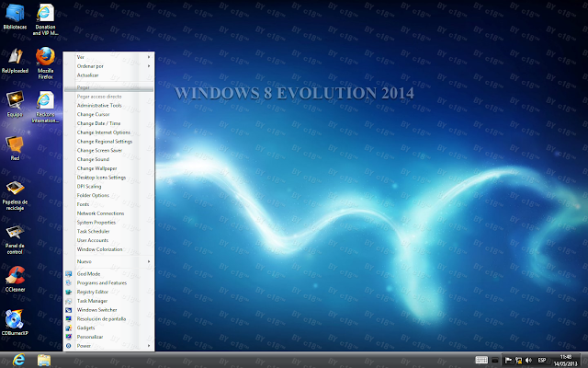Select Change Regional Settings
Image resolution: width=588 pixels, height=368 pixels.
point(108,142)
